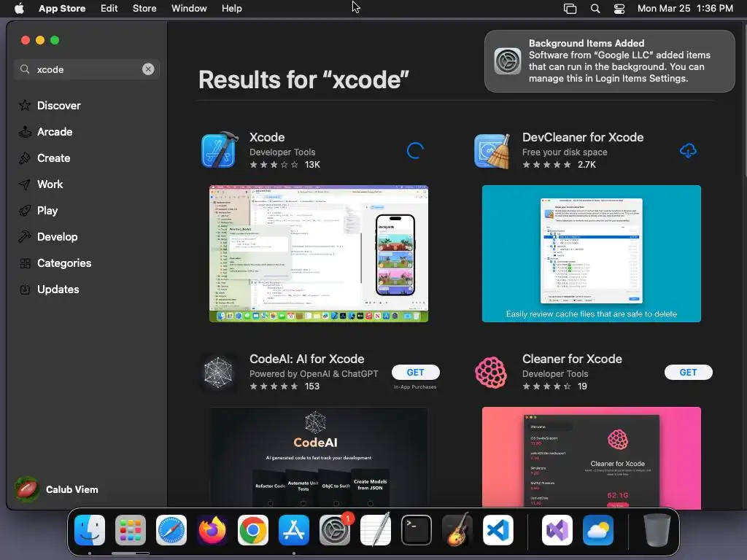The height and width of the screenshot is (560, 747).
Task: View the CodeAI screenshot preview
Action: 319,457
